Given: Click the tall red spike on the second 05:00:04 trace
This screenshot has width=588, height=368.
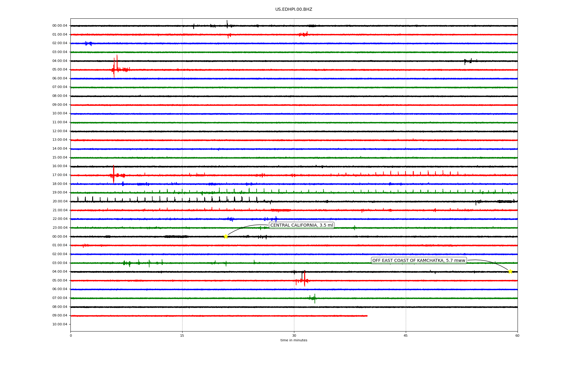Looking at the screenshot, I should pos(304,278).
